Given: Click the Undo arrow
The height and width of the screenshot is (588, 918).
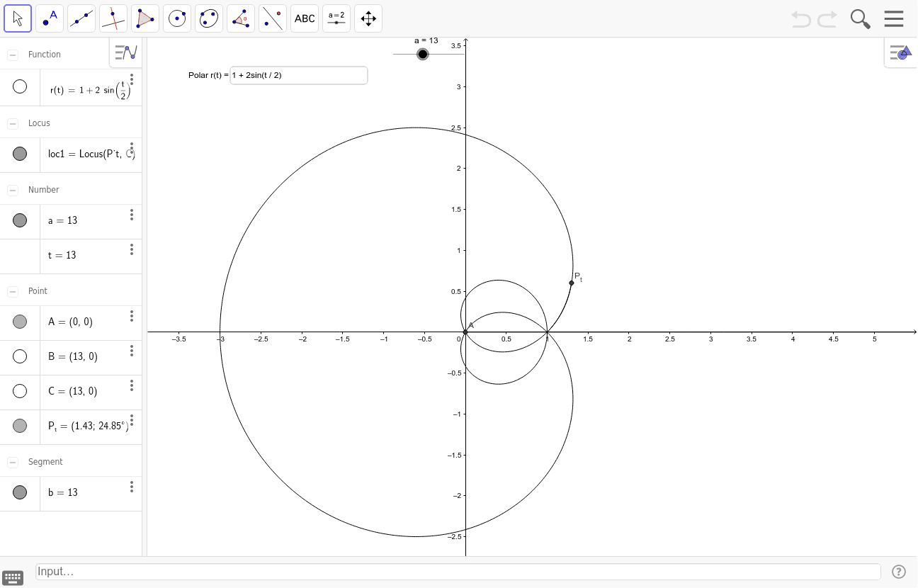Looking at the screenshot, I should point(801,19).
